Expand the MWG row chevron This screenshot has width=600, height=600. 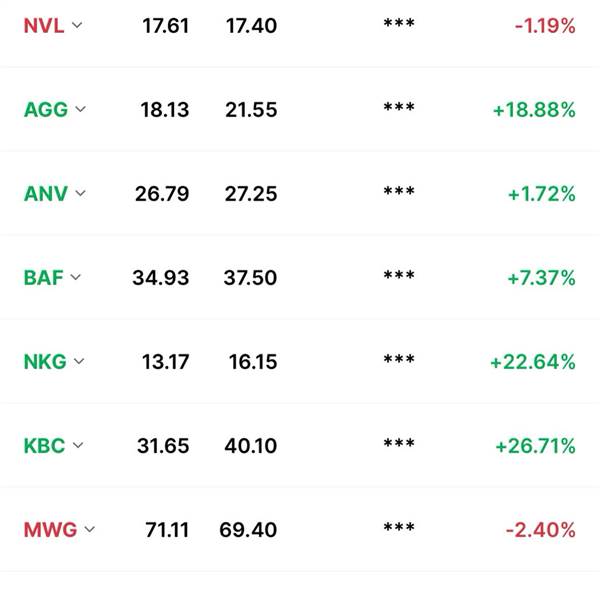tap(90, 529)
